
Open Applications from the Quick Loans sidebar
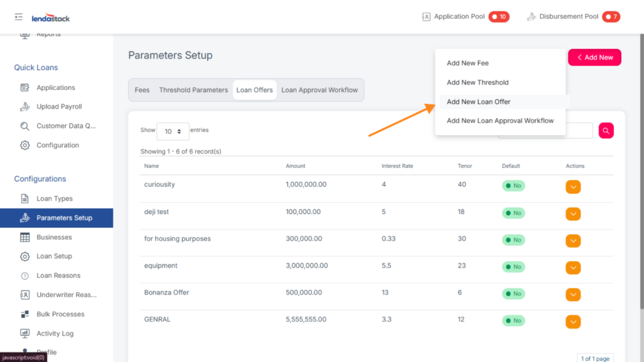[55, 88]
